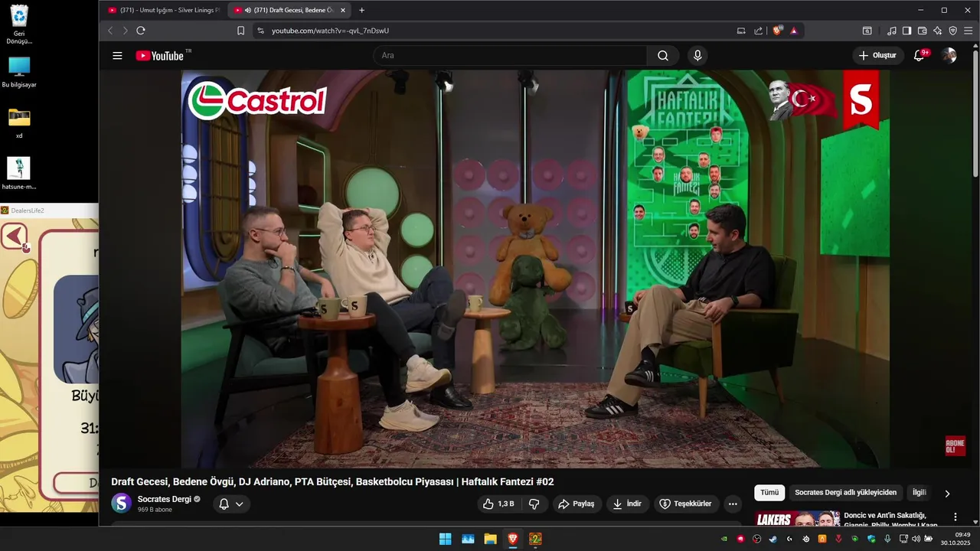Close the Draft Gecesi tab
The image size is (980, 551).
click(343, 10)
